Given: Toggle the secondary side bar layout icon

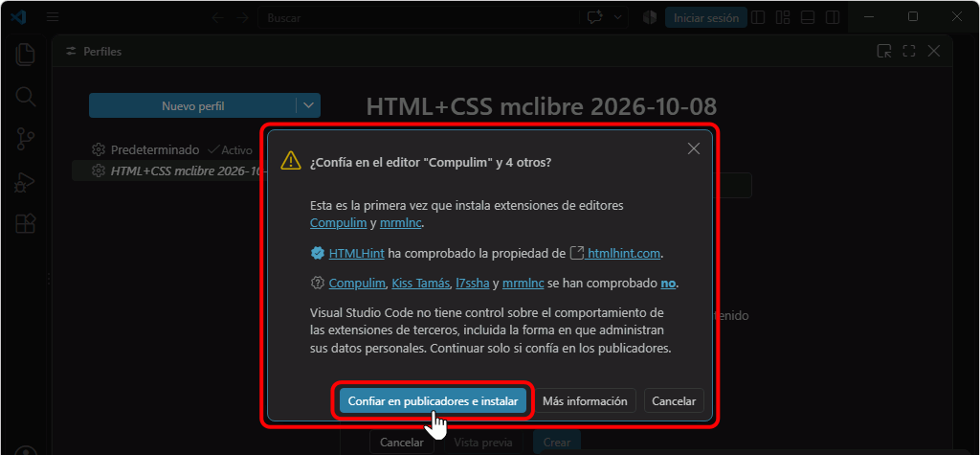Looking at the screenshot, I should point(832,17).
